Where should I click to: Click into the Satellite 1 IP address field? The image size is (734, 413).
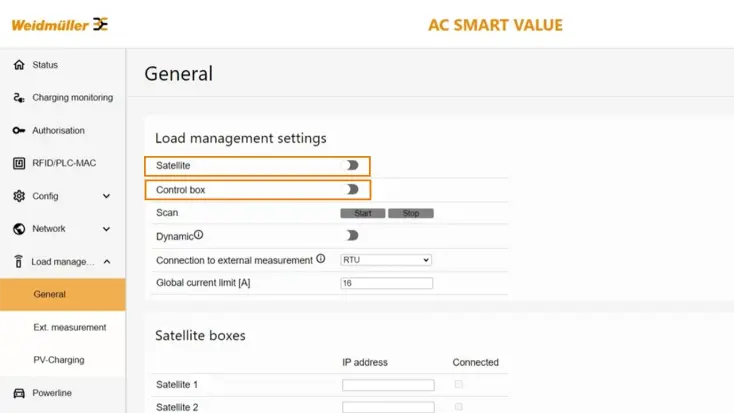point(388,385)
